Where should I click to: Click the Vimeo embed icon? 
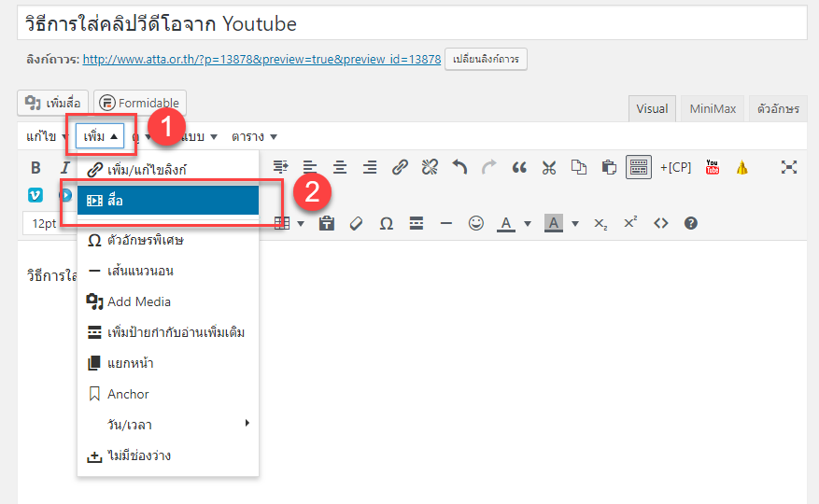pos(35,195)
